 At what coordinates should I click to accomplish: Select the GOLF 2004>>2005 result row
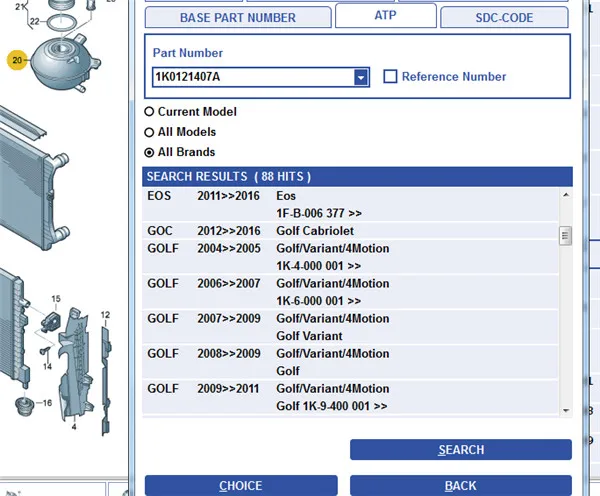pyautogui.click(x=350, y=257)
